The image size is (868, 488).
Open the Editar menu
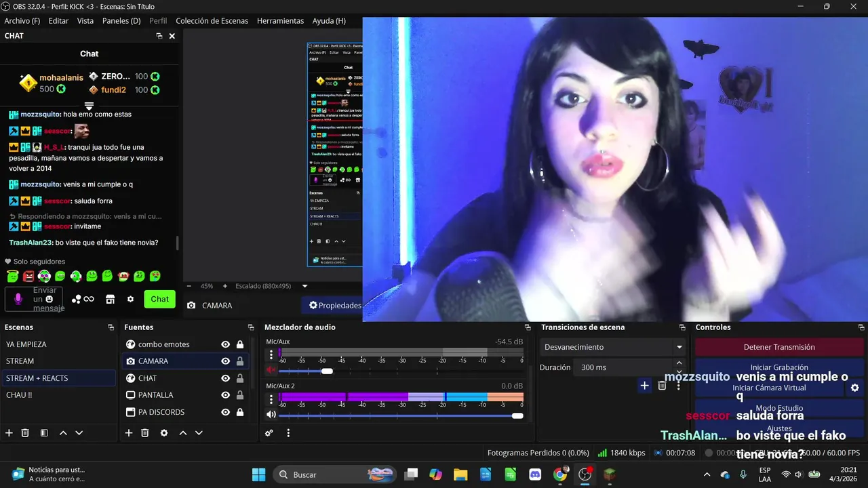[x=58, y=21]
